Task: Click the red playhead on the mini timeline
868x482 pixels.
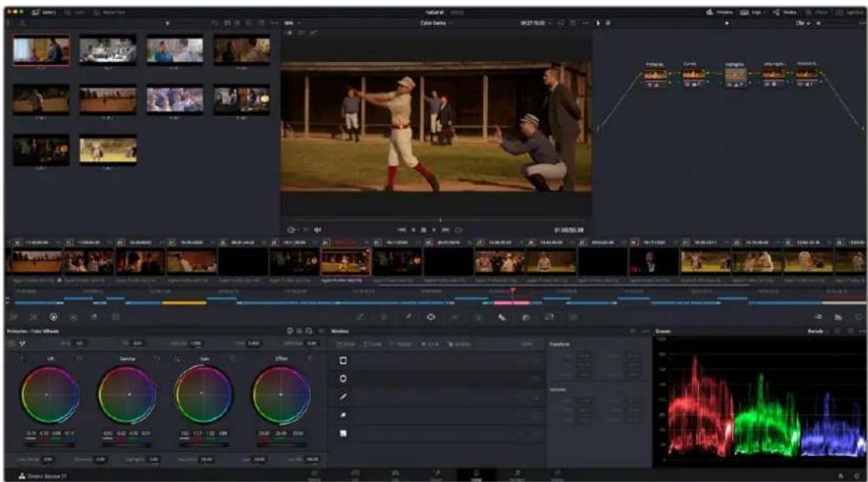Action: tap(512, 290)
